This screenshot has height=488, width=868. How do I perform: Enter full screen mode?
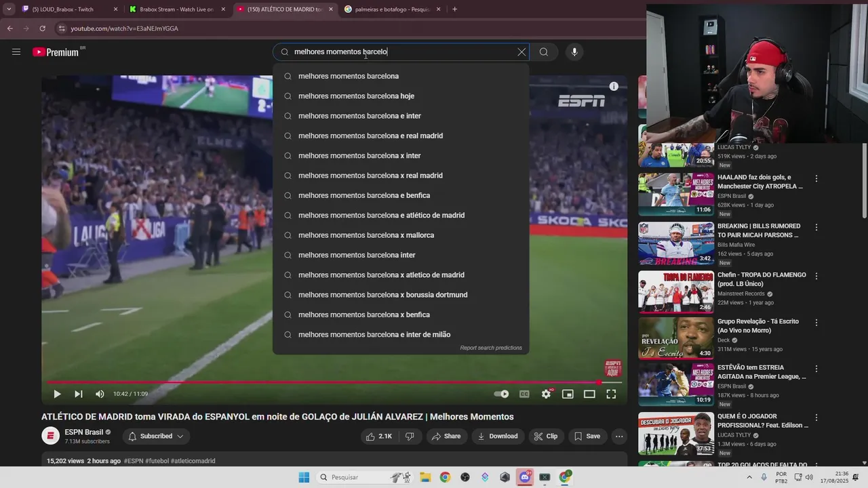[611, 394]
